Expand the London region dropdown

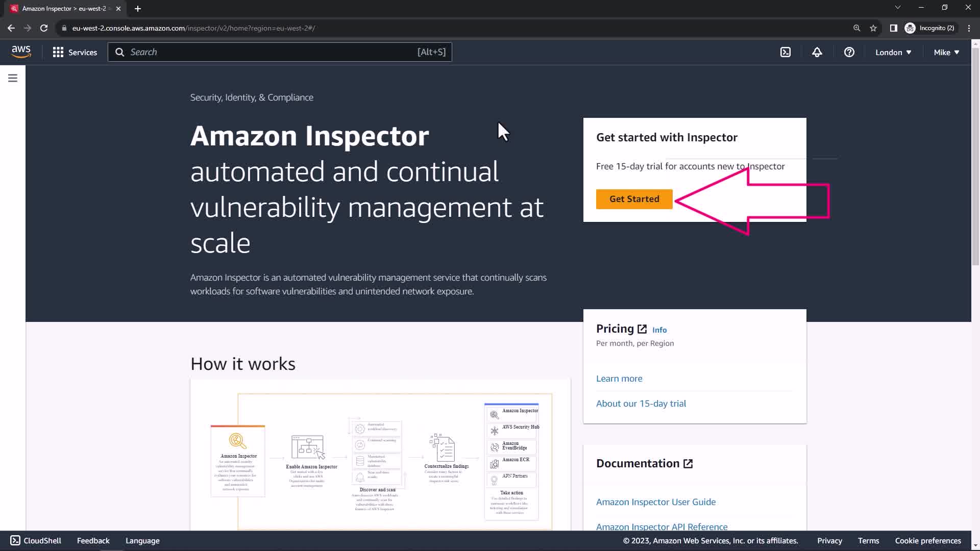coord(893,52)
